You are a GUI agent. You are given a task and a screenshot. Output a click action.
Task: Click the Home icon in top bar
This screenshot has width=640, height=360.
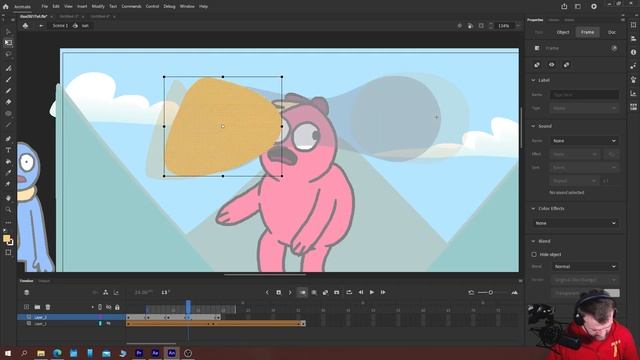click(6, 7)
